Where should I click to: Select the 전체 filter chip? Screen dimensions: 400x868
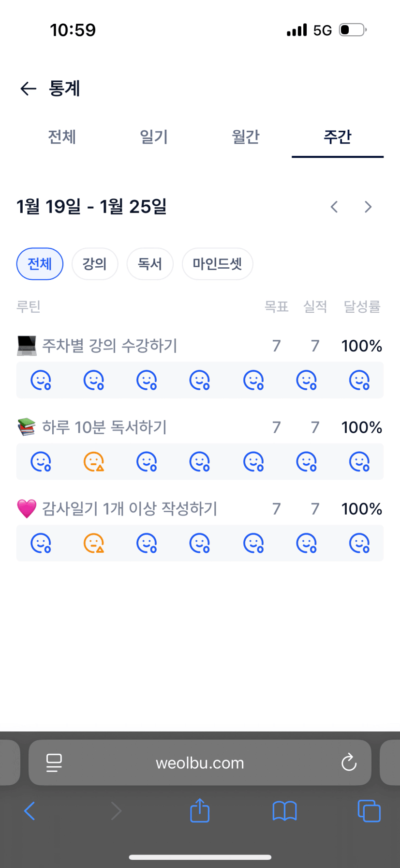point(40,264)
